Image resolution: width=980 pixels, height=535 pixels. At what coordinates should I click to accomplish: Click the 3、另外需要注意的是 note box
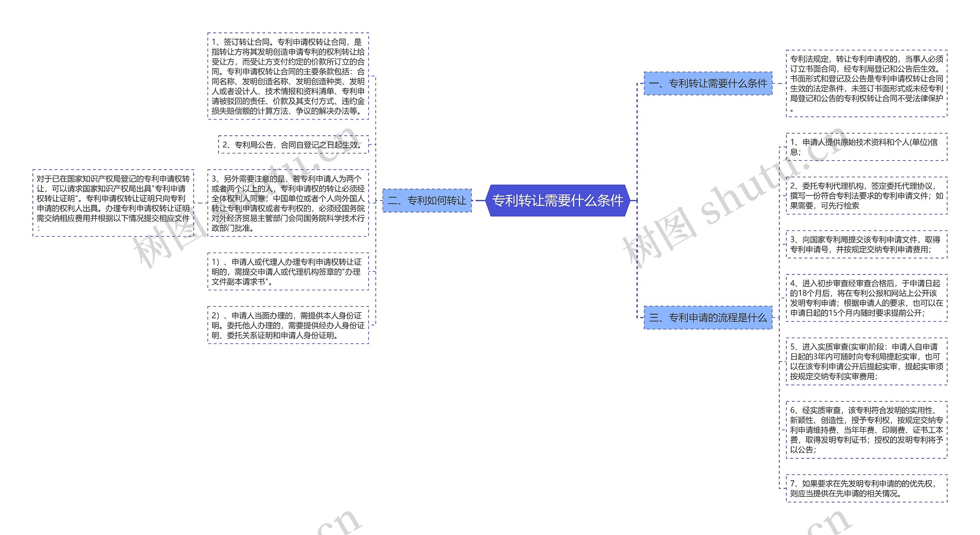pyautogui.click(x=288, y=203)
